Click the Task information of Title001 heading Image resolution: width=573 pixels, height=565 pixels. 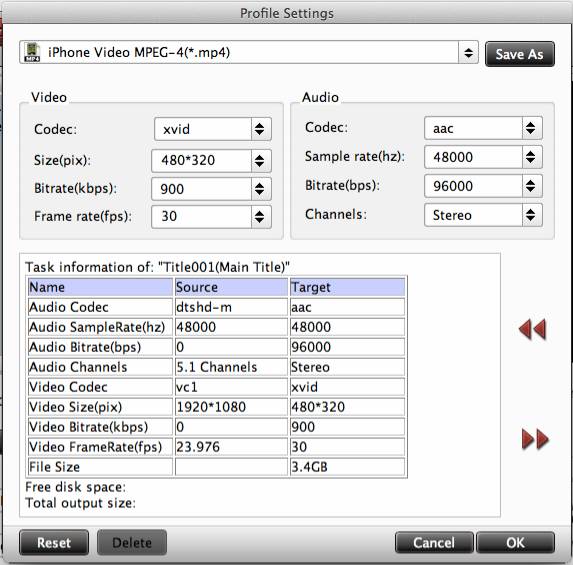tap(158, 267)
